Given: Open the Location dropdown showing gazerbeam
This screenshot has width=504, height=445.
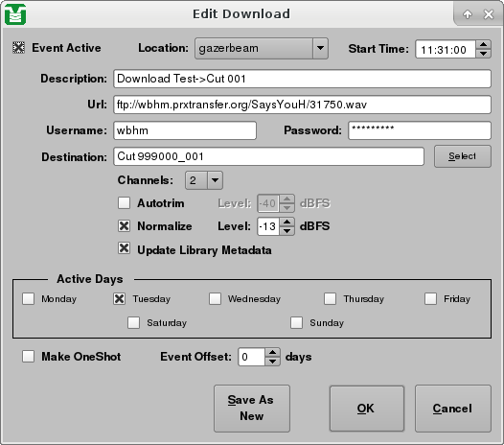Looking at the screenshot, I should click(262, 48).
